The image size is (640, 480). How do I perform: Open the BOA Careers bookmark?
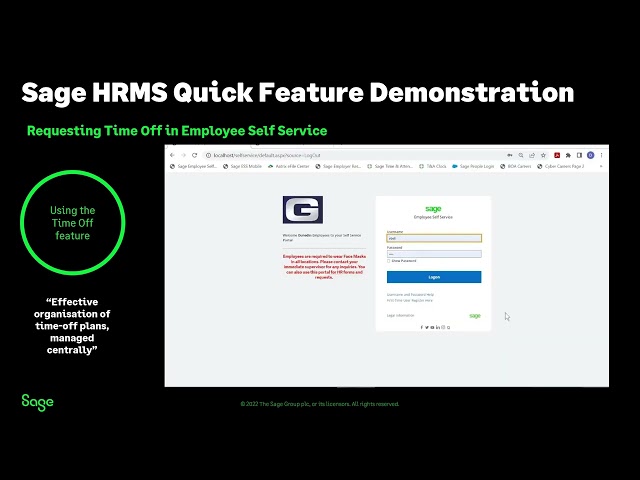(x=516, y=167)
